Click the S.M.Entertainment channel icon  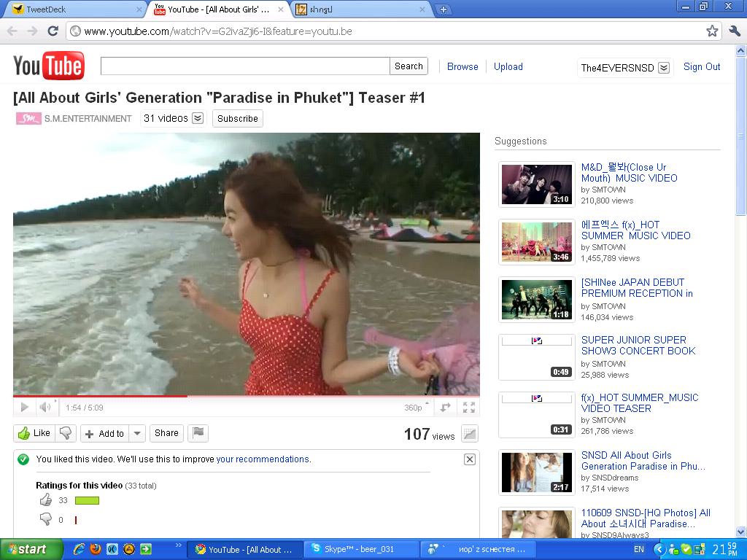pyautogui.click(x=28, y=119)
